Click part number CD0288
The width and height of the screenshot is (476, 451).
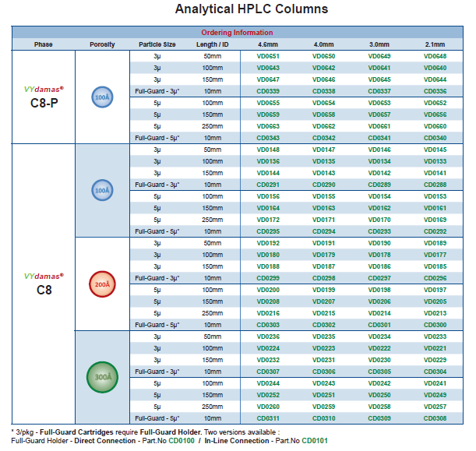435,185
